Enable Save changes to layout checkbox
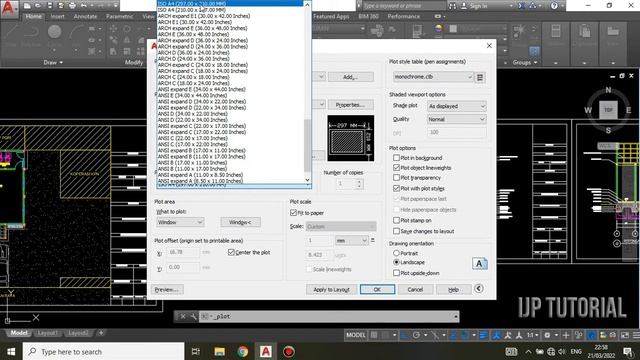The width and height of the screenshot is (640, 360). (x=396, y=231)
